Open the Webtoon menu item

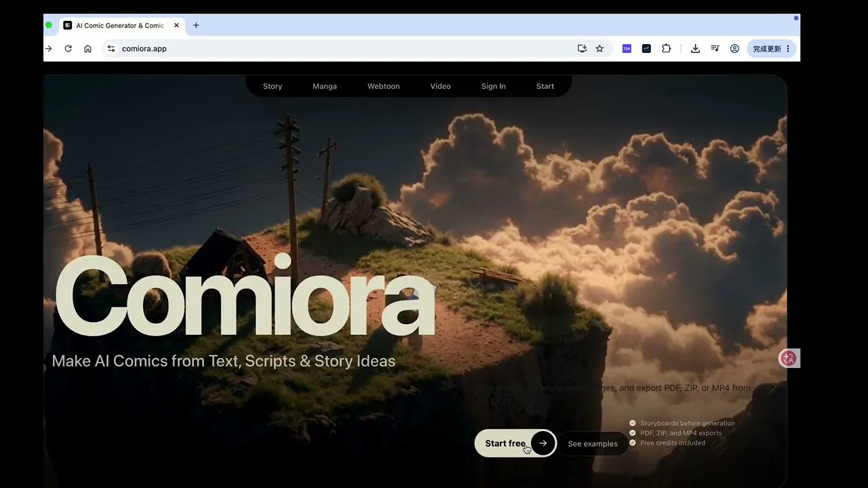click(x=384, y=86)
